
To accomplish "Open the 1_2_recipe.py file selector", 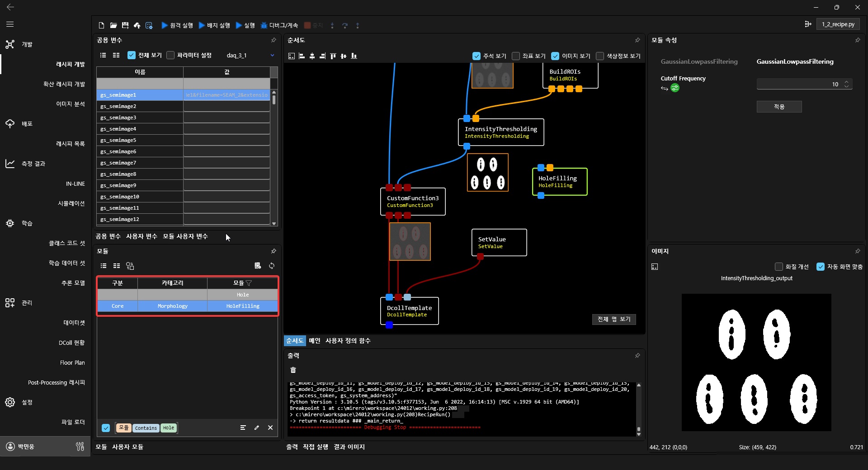I will click(838, 24).
